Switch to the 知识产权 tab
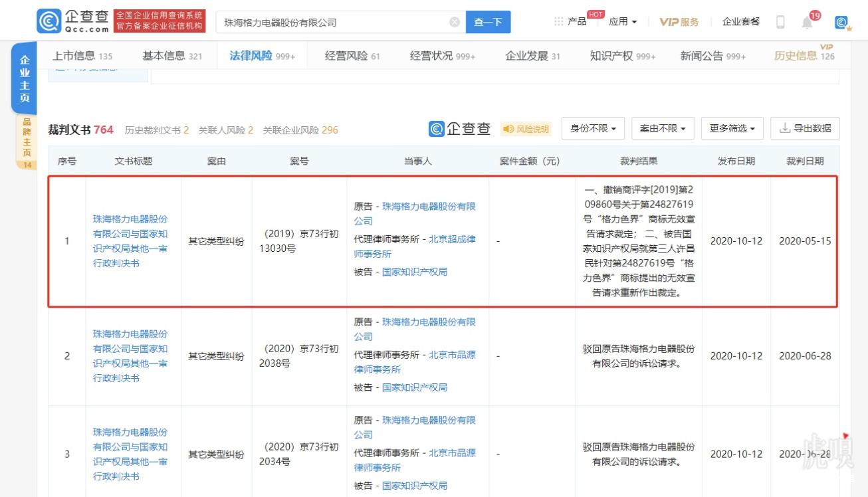This screenshot has height=497, width=868. pos(623,56)
